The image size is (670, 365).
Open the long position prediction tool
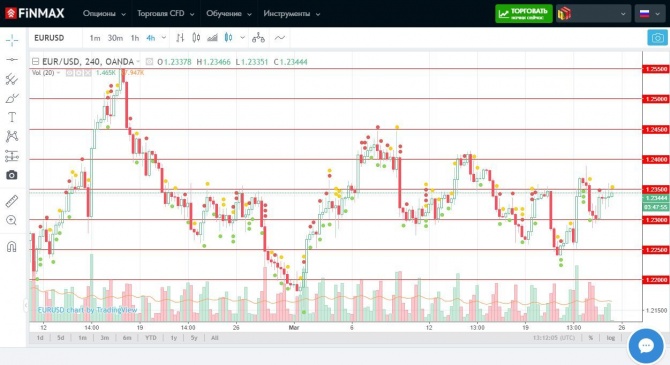[12, 156]
